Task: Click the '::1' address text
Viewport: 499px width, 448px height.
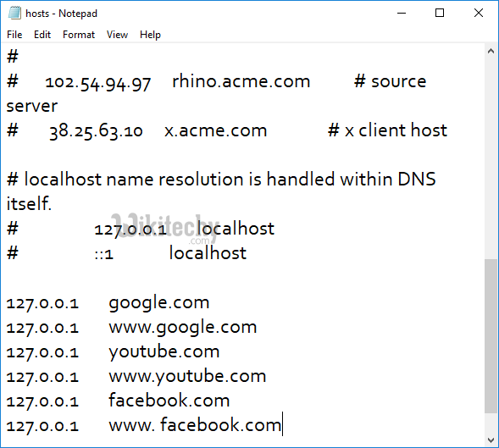Action: [103, 255]
